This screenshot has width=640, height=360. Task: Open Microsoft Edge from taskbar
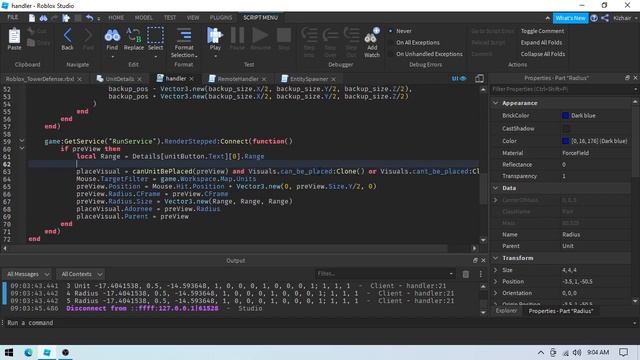[x=28, y=352]
